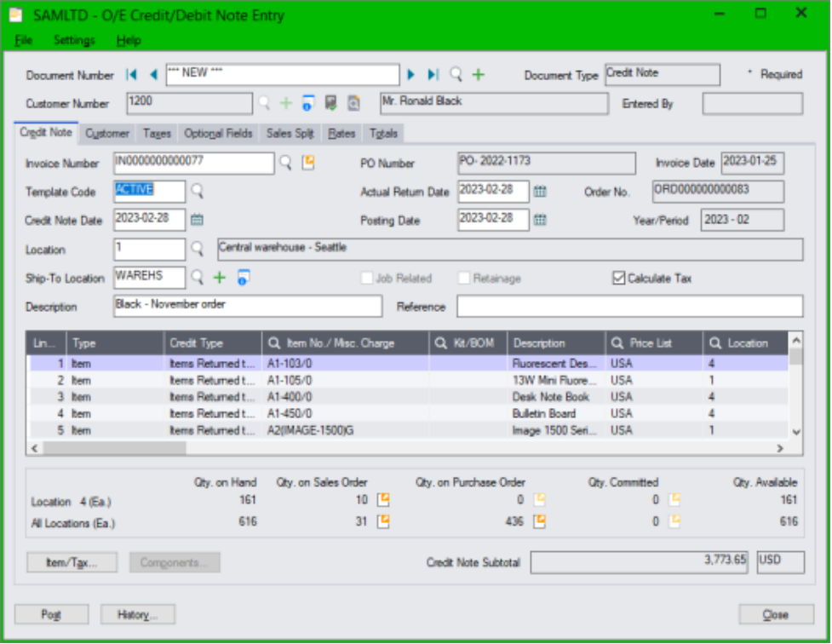The image size is (832, 644).
Task: Open the Location finder magnifier
Action: click(x=198, y=249)
